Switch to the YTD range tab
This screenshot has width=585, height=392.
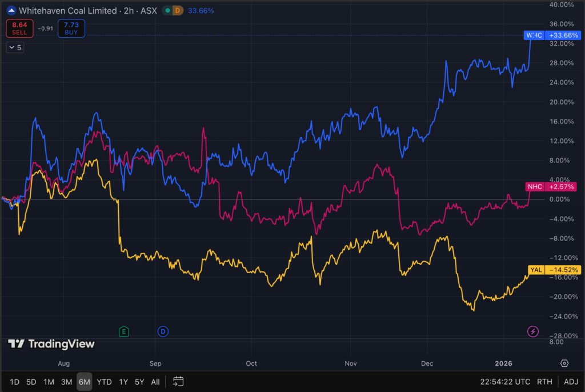tap(104, 382)
